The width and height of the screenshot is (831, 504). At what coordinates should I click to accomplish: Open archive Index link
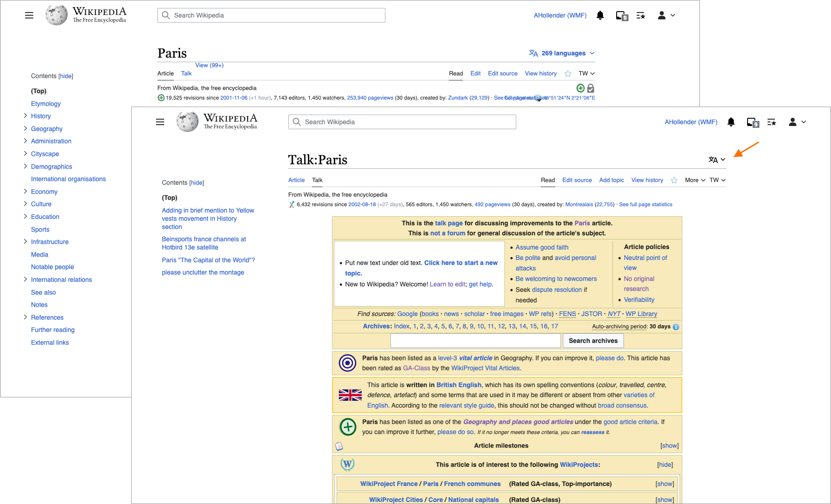(401, 327)
